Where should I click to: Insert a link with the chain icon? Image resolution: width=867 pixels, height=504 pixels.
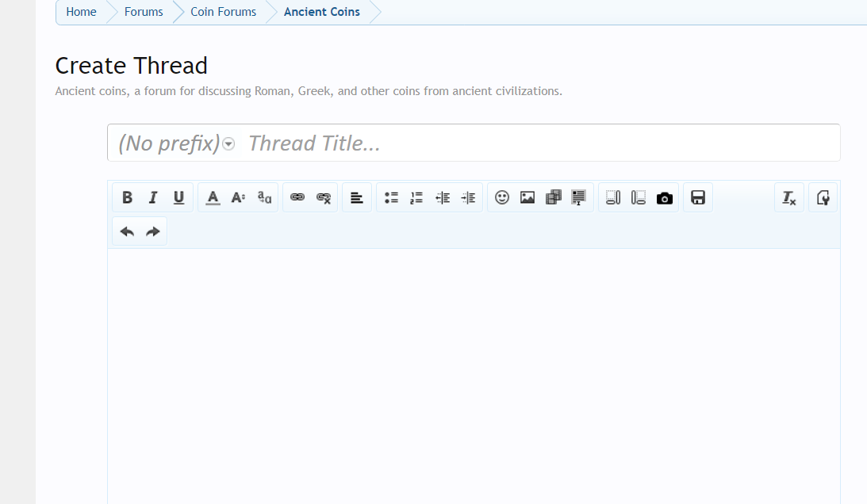pyautogui.click(x=297, y=198)
